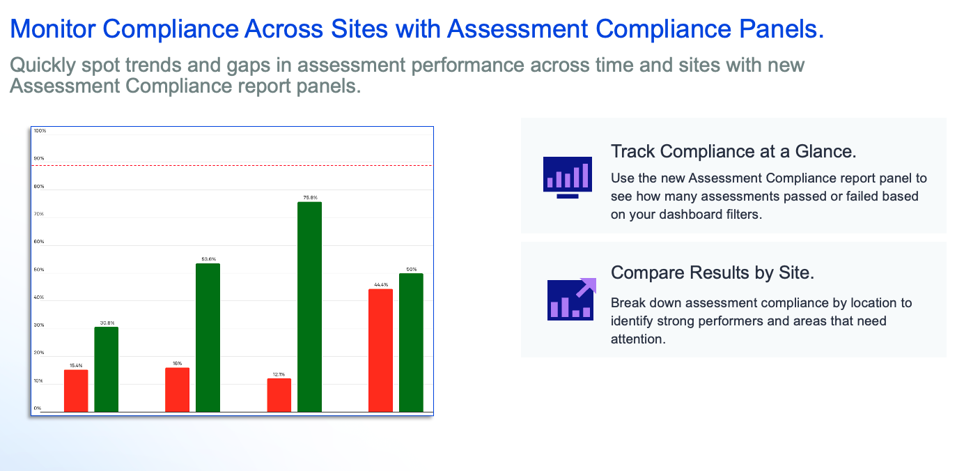Click the Compare Results by Site heading
This screenshot has width=980, height=471.
click(713, 272)
